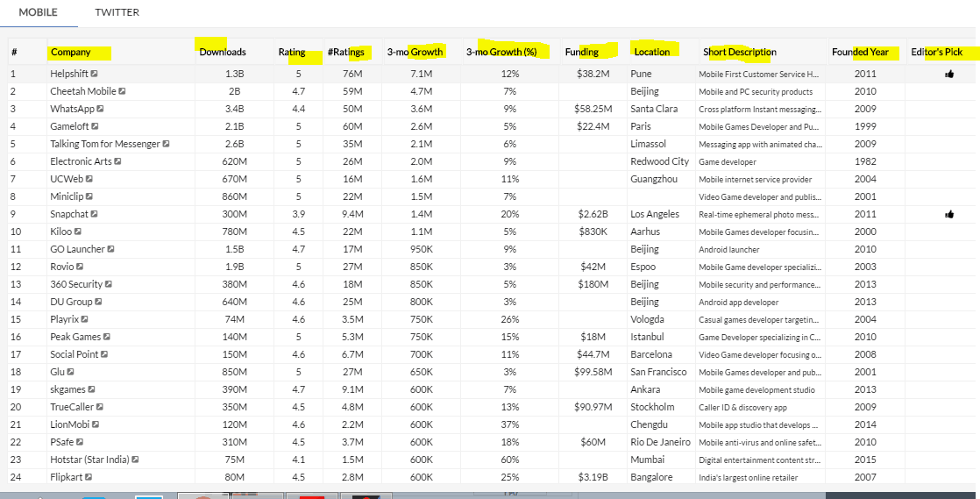Screen dimensions: 980x499
Task: Open the UCWeb external link icon
Action: pos(89,179)
